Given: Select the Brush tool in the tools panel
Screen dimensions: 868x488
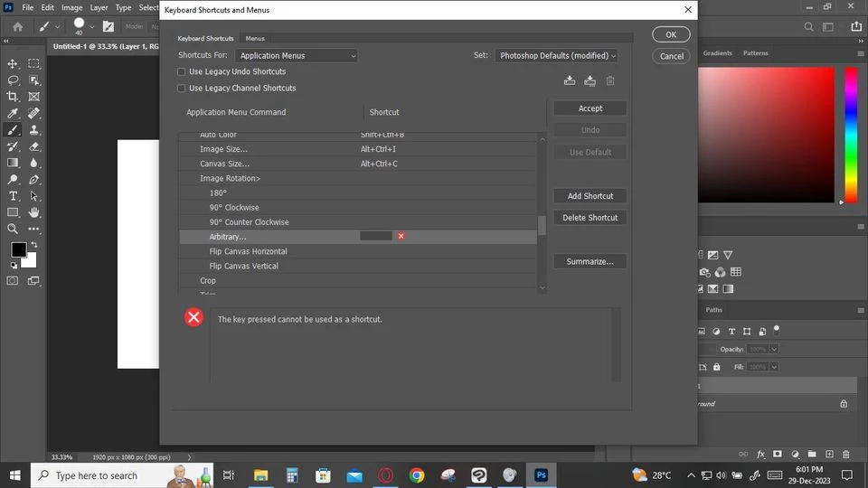Looking at the screenshot, I should [x=12, y=130].
